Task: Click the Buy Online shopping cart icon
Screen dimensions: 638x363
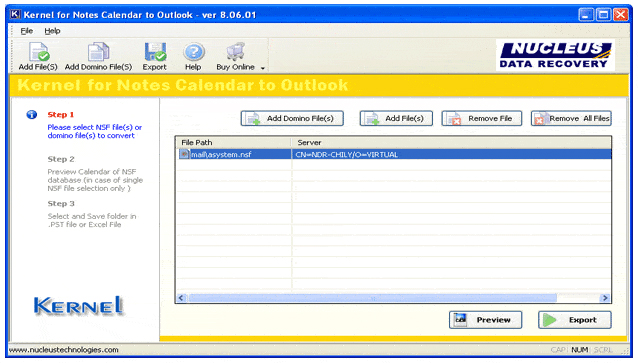Action: [x=235, y=52]
